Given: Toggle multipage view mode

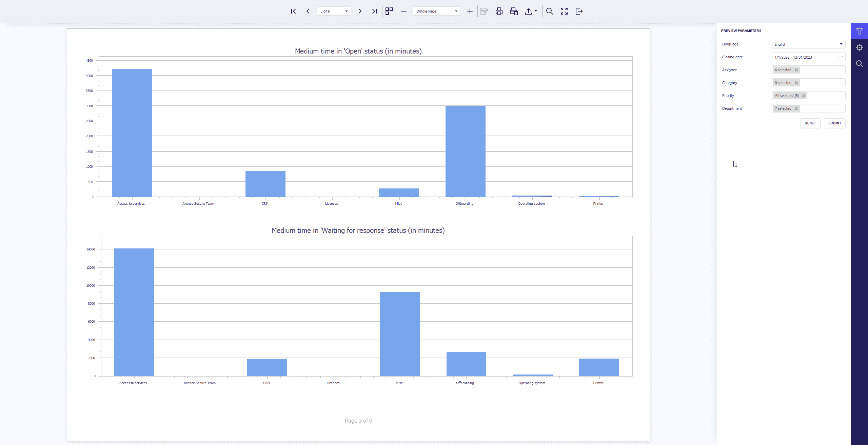Looking at the screenshot, I should (x=389, y=11).
